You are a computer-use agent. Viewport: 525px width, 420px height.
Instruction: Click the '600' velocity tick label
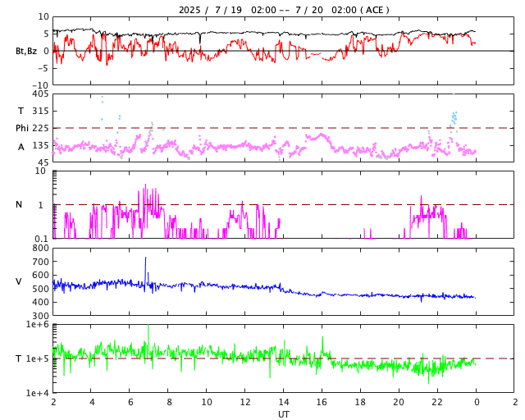click(x=40, y=275)
